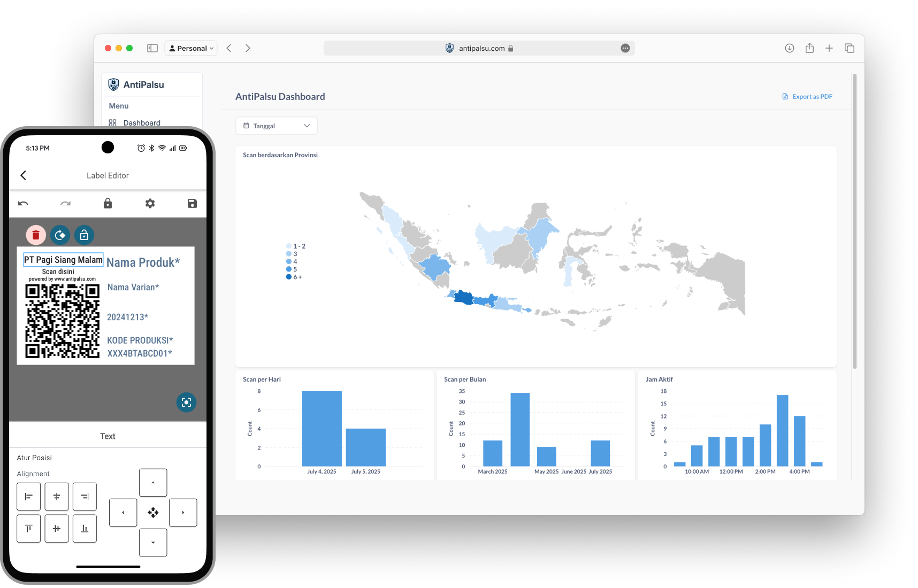
Task: Click the darkest 6+ legend swatch
Action: (x=289, y=277)
